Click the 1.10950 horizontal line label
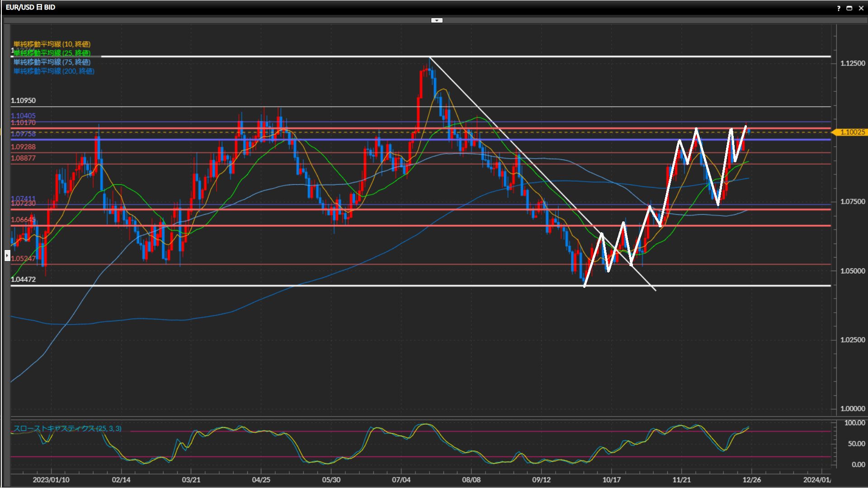868x488 pixels. pyautogui.click(x=23, y=100)
